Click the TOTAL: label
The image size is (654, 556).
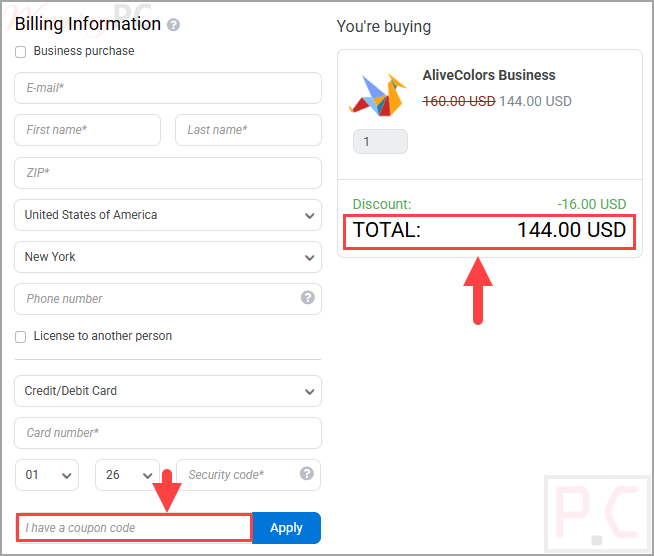tap(387, 230)
